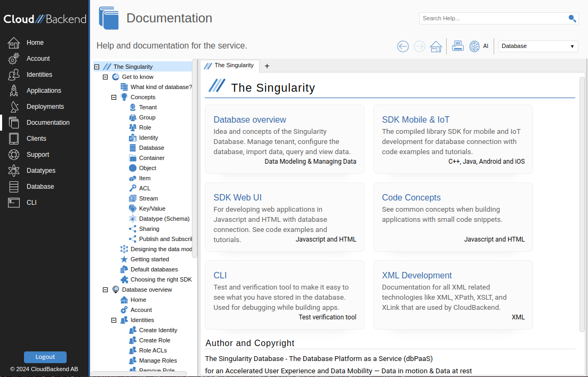Click the forward arrow navigation icon
This screenshot has height=377, width=588.
[419, 46]
